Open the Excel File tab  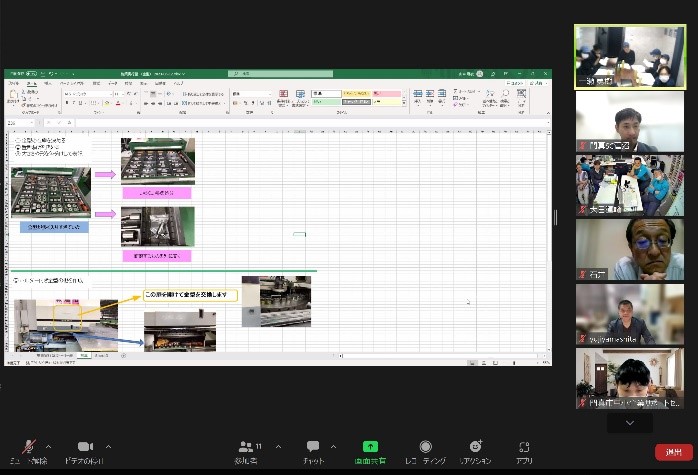[x=13, y=83]
